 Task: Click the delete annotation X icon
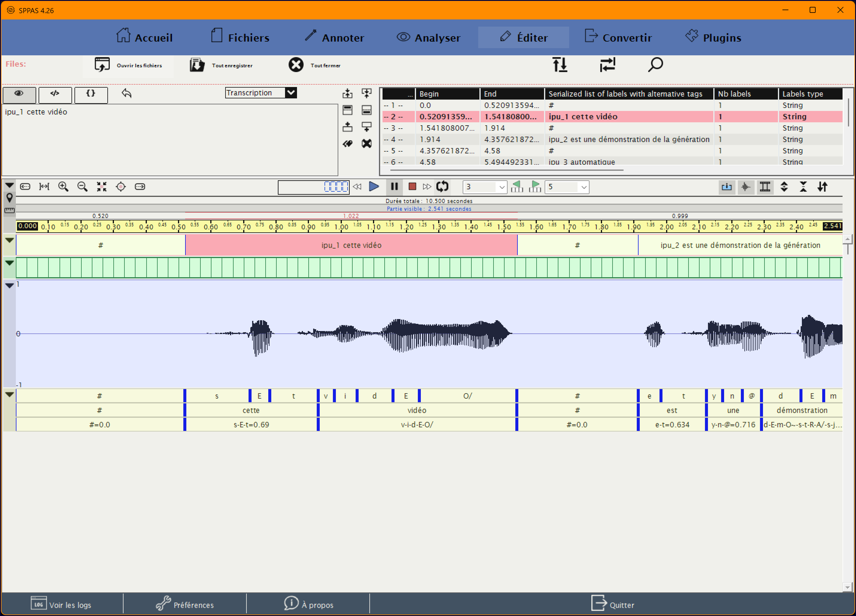coord(366,144)
